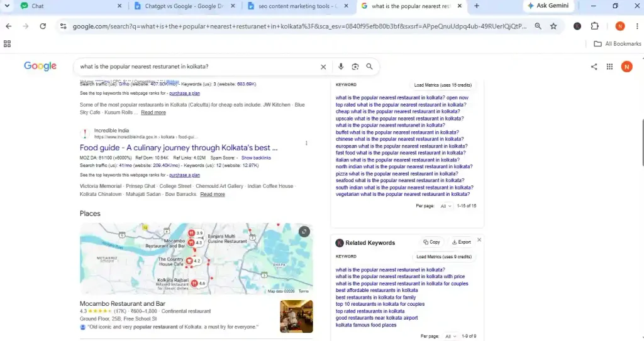Open Mocambo Restaurant and Bar listing
The width and height of the screenshot is (644, 341).
pos(123,304)
